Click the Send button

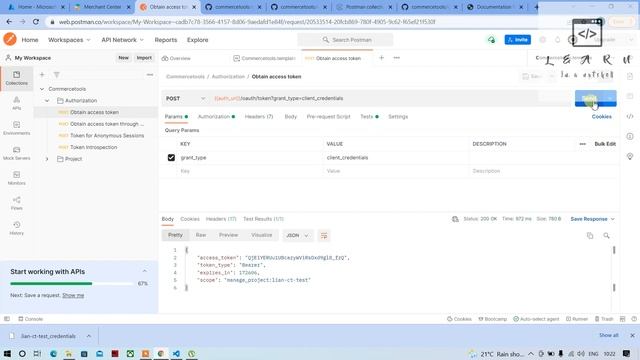point(590,98)
